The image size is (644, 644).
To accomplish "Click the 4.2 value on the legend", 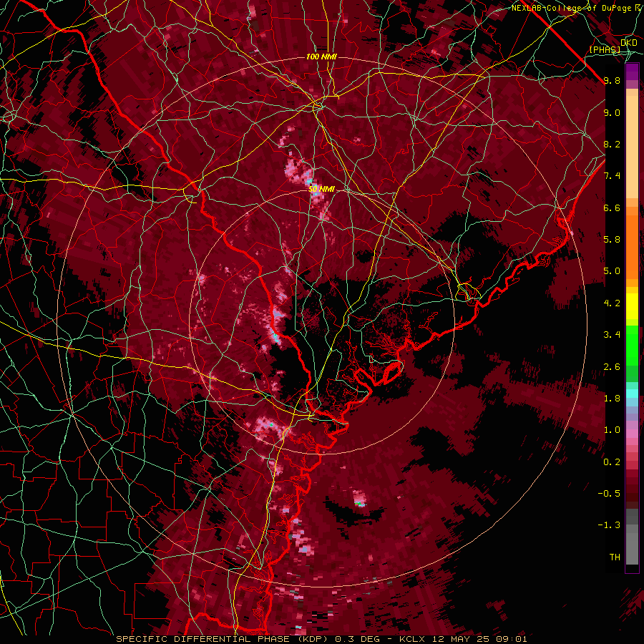I will pyautogui.click(x=612, y=303).
